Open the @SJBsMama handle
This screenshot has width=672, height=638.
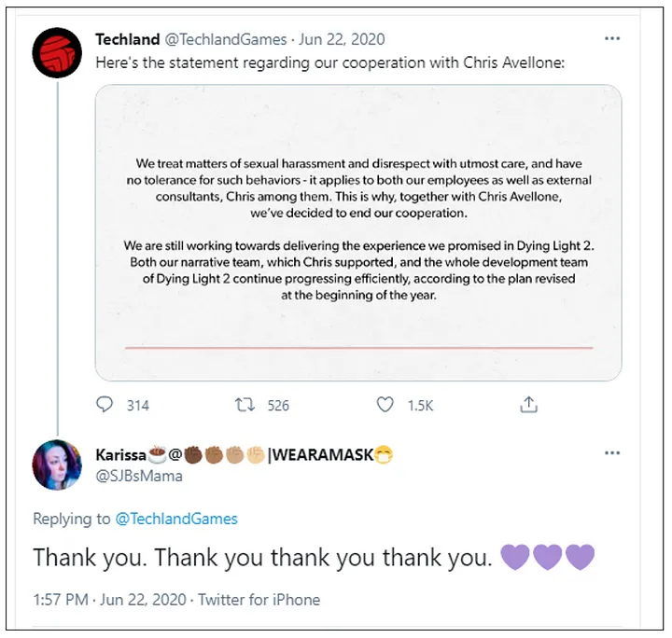[139, 476]
